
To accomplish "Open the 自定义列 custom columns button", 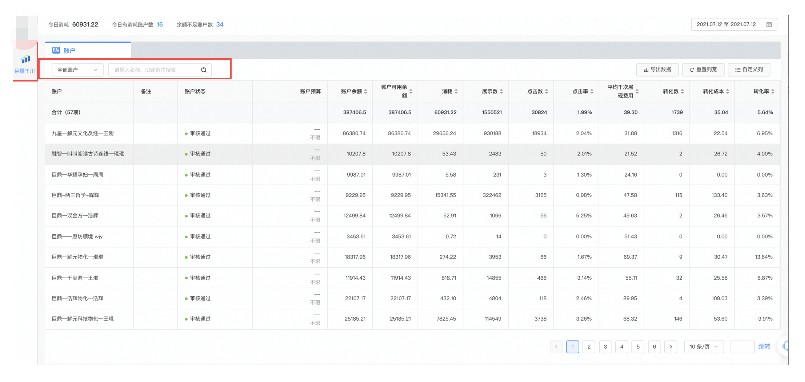I will tap(749, 69).
